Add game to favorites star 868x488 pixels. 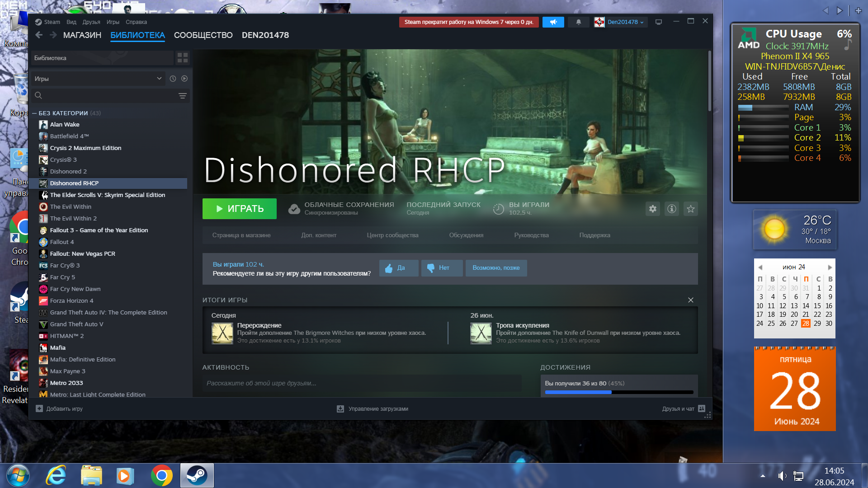(x=691, y=209)
